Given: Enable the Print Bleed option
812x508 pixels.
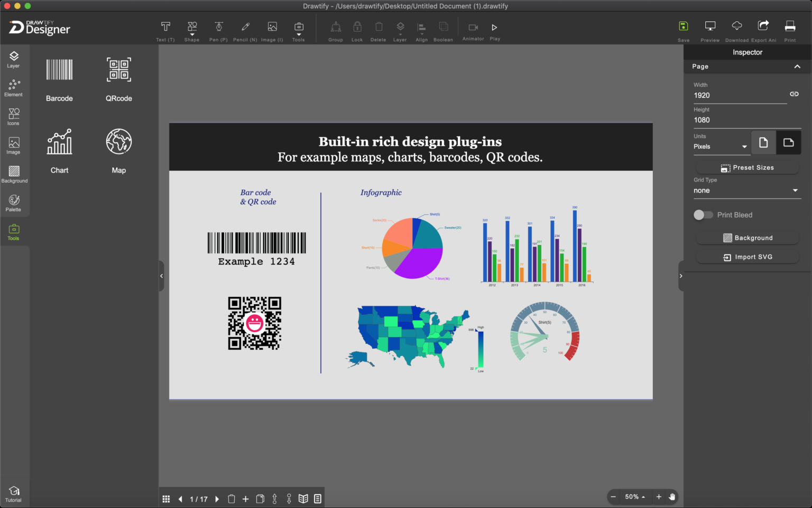Looking at the screenshot, I should pos(703,215).
